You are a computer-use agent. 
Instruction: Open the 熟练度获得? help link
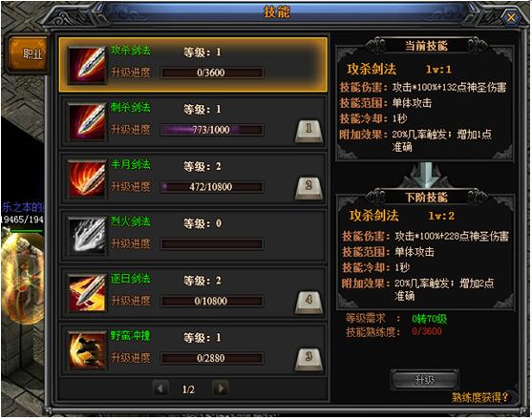(479, 397)
